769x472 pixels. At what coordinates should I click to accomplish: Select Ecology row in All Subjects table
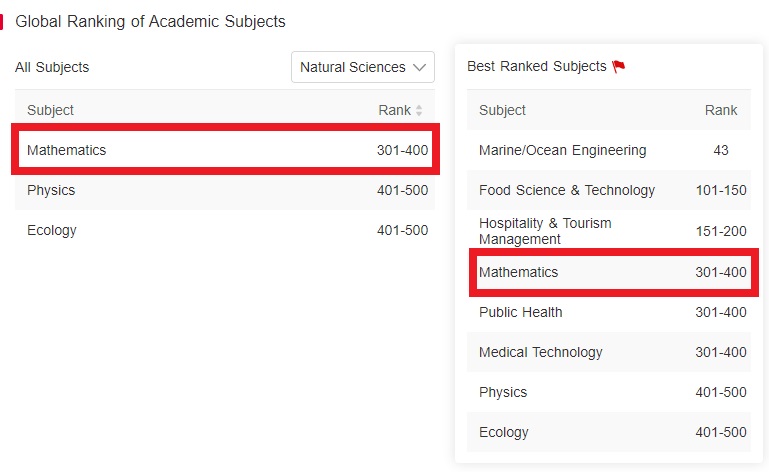click(225, 230)
